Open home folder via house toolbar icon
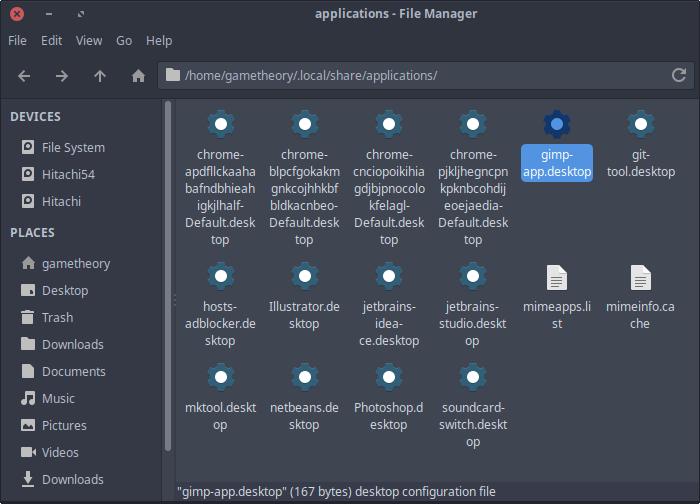 [138, 76]
